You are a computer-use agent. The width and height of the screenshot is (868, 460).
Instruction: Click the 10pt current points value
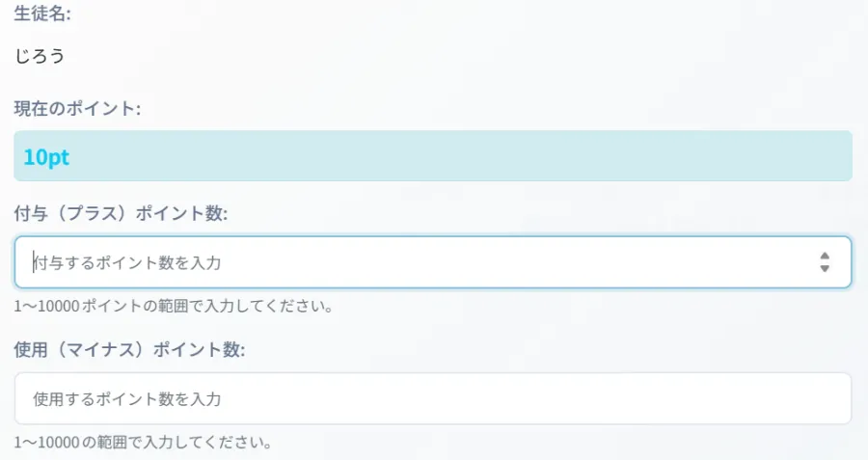click(46, 156)
